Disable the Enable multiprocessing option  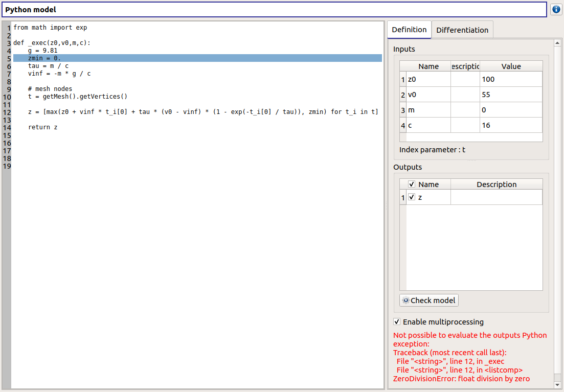tap(397, 321)
